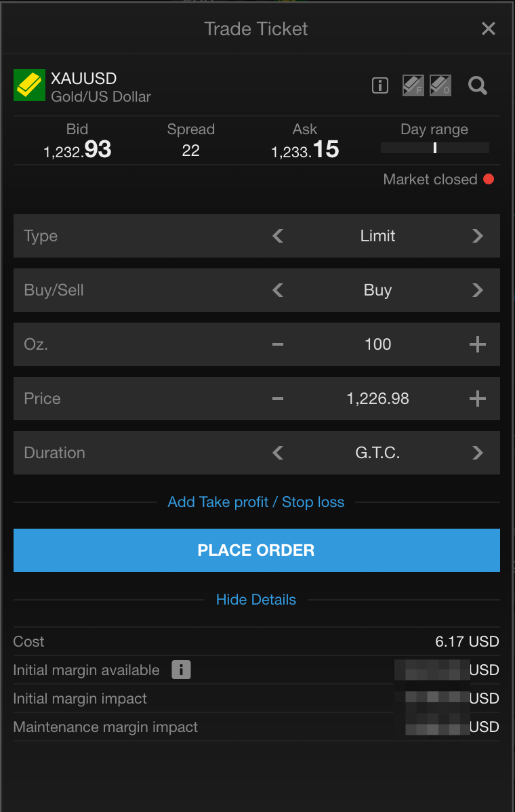Change Duration to the previous option

click(x=278, y=453)
